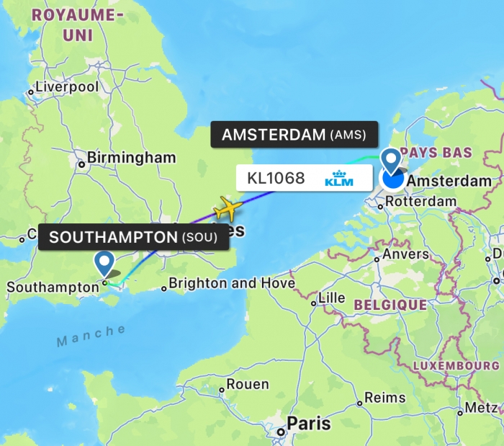Select the Rouen city marker
The height and width of the screenshot is (446, 504).
click(x=222, y=390)
